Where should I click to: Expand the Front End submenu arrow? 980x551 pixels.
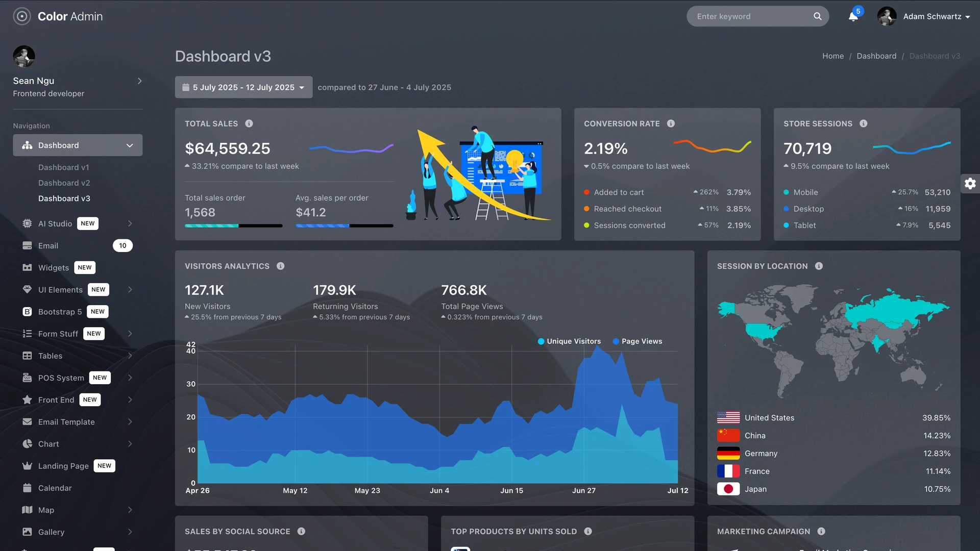(x=130, y=400)
